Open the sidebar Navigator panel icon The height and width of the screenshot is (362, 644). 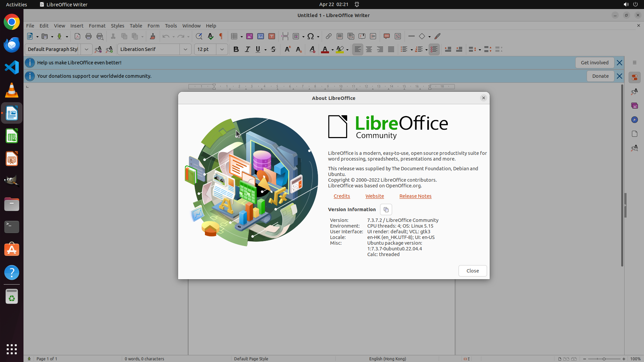pyautogui.click(x=634, y=120)
